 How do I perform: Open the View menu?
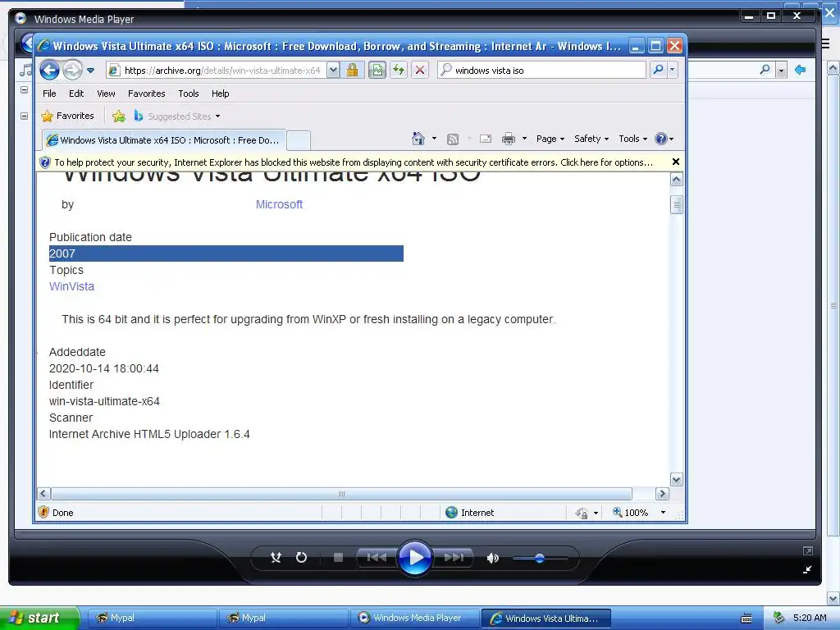pos(106,94)
